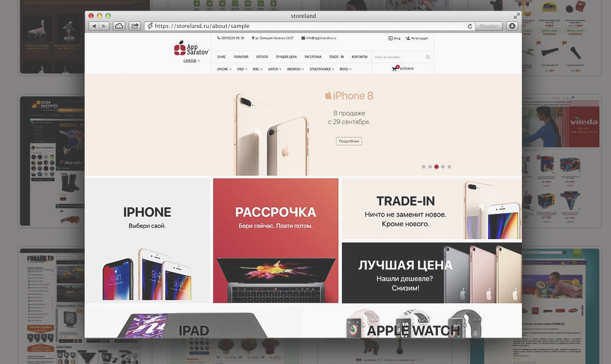Click the map pin icon by the address
The width and height of the screenshot is (611, 364).
253,38
